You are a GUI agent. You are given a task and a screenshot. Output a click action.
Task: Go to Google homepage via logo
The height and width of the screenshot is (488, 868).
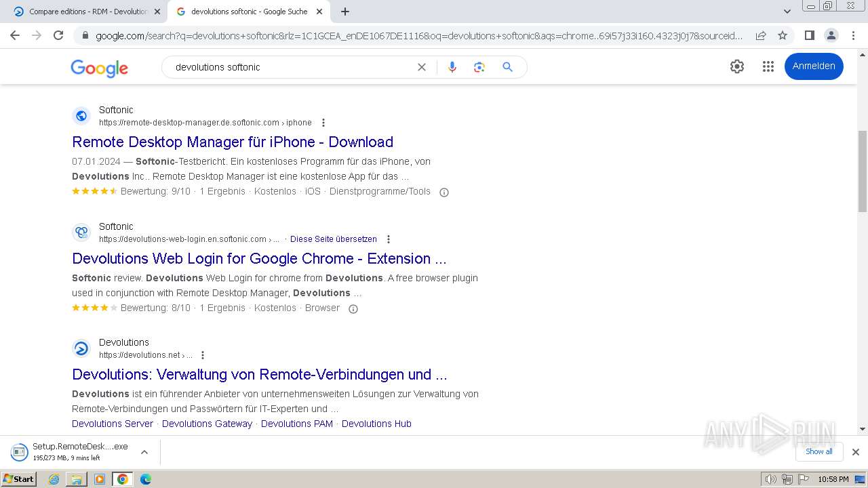coord(99,68)
